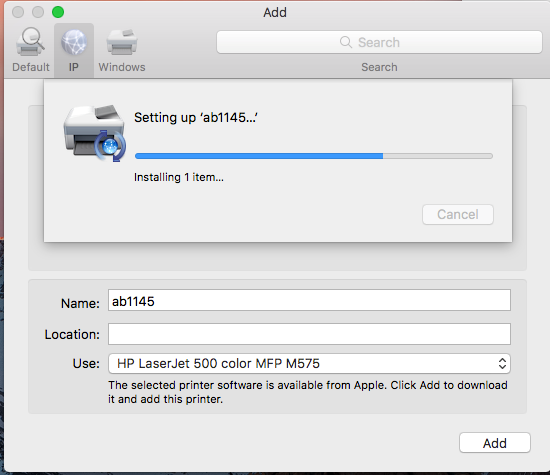This screenshot has height=475, width=550.
Task: Open the Use driver dropdown menu
Action: (x=309, y=363)
